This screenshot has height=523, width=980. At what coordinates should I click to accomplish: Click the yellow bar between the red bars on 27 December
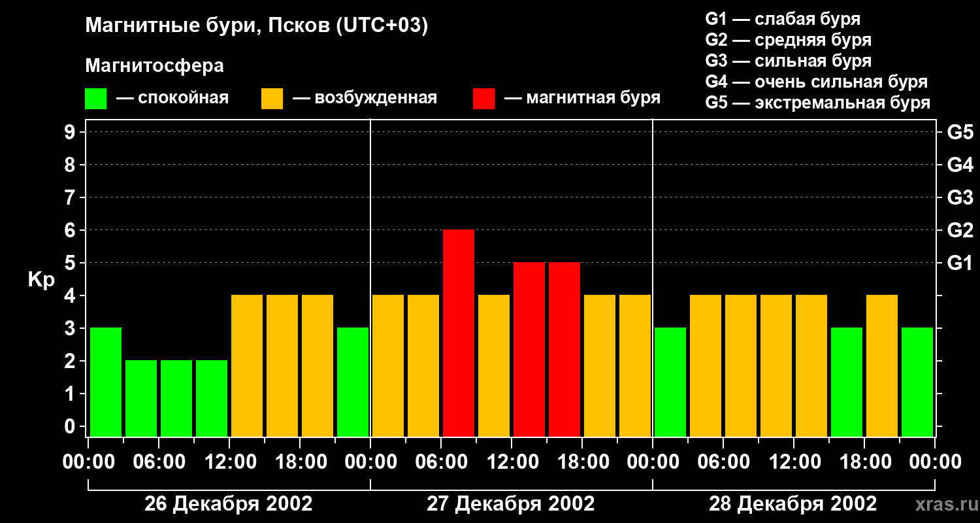pyautogui.click(x=494, y=365)
